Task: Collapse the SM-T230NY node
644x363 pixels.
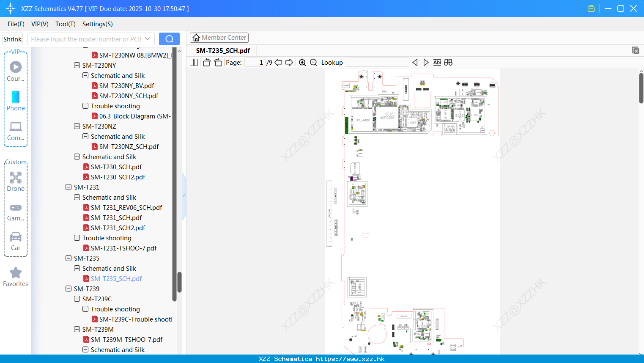Action: 77,65
